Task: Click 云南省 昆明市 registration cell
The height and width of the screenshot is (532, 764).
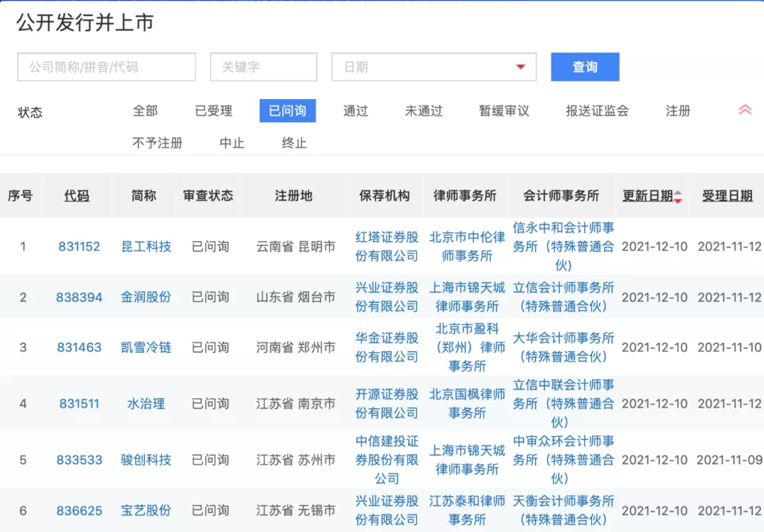Action: pyautogui.click(x=296, y=246)
